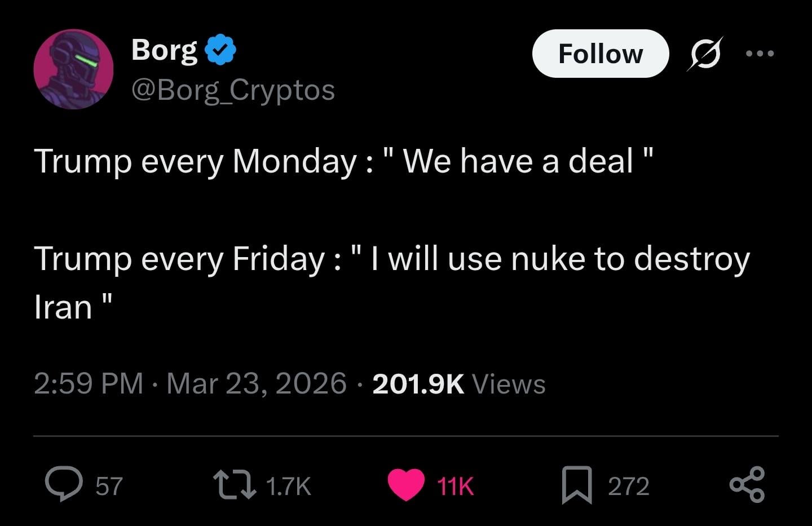The width and height of the screenshot is (812, 526).
Task: Open Borg's profile avatar picture
Action: point(73,69)
